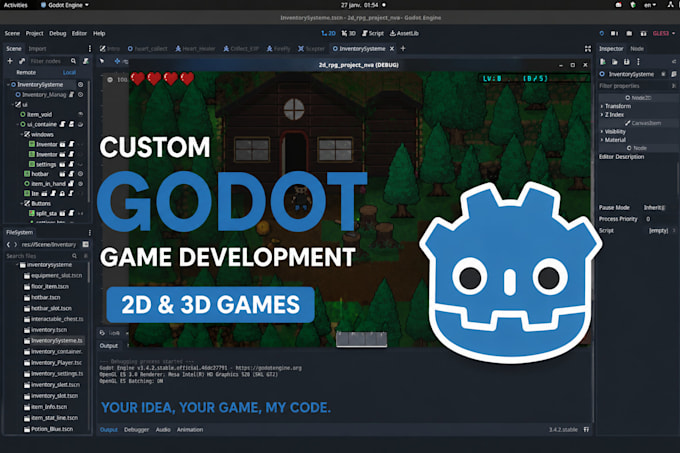The image size is (680, 453).
Task: Load a resource via Inspector folder icon
Action: click(615, 62)
